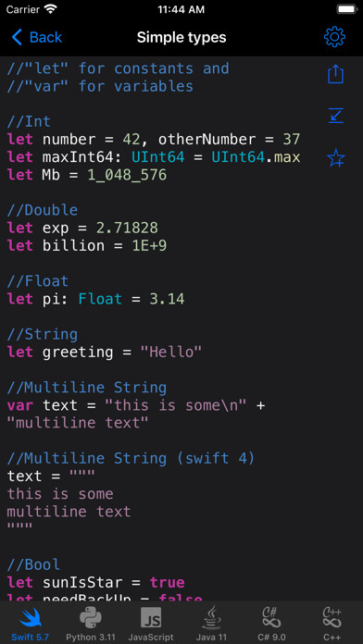Tap the Wi-Fi status icon
This screenshot has width=363, height=644.
(51, 9)
